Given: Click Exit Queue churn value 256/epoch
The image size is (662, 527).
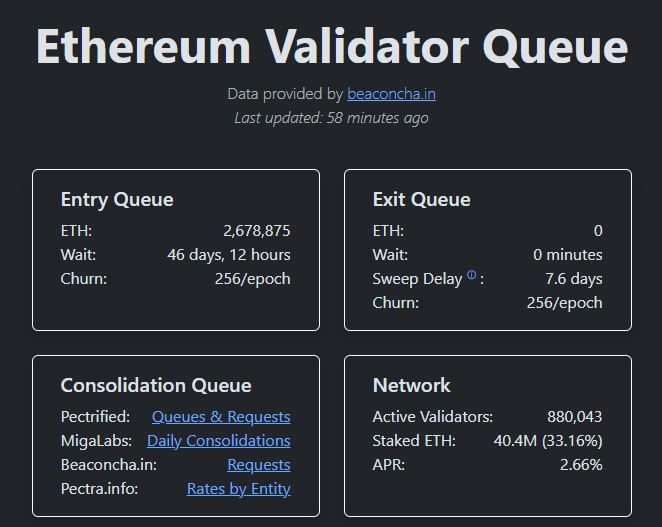Looking at the screenshot, I should point(564,303).
